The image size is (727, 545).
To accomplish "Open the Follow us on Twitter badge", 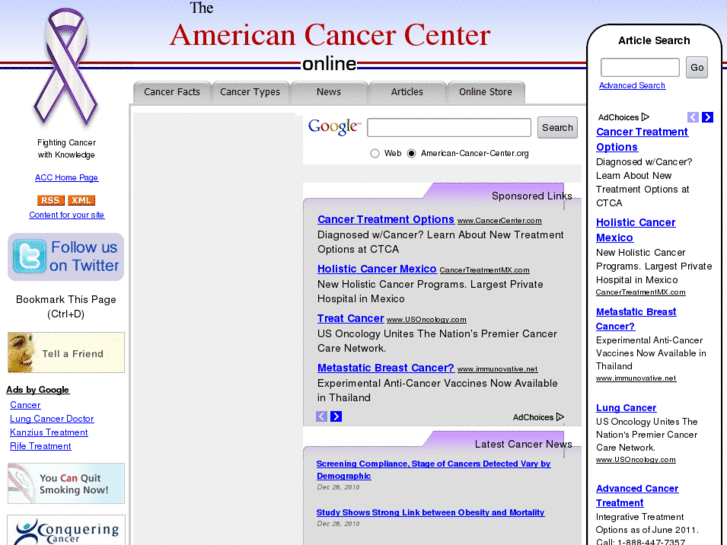I will (x=66, y=256).
